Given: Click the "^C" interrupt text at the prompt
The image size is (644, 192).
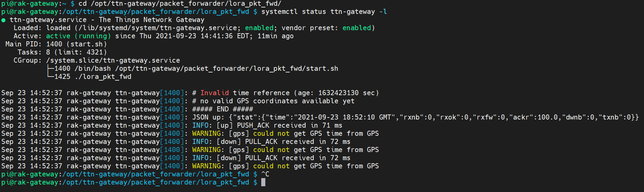Looking at the screenshot, I should (265, 174).
